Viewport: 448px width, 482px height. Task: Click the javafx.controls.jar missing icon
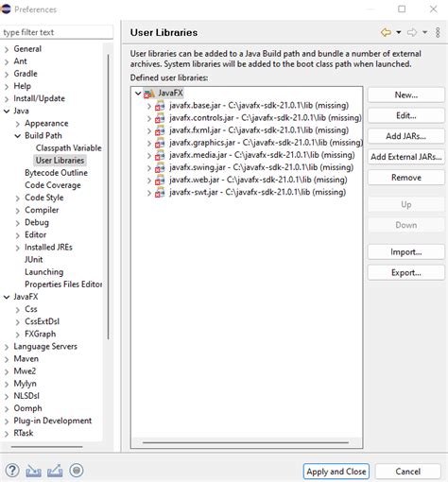coord(160,118)
